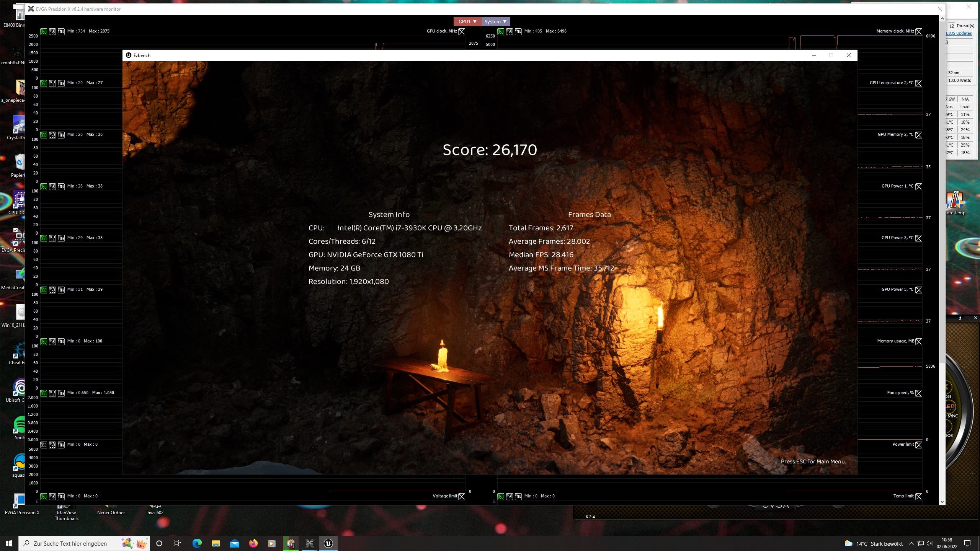980x551 pixels.
Task: Click TRAY icon on Min 28 Max 38 graph
Action: point(61,186)
